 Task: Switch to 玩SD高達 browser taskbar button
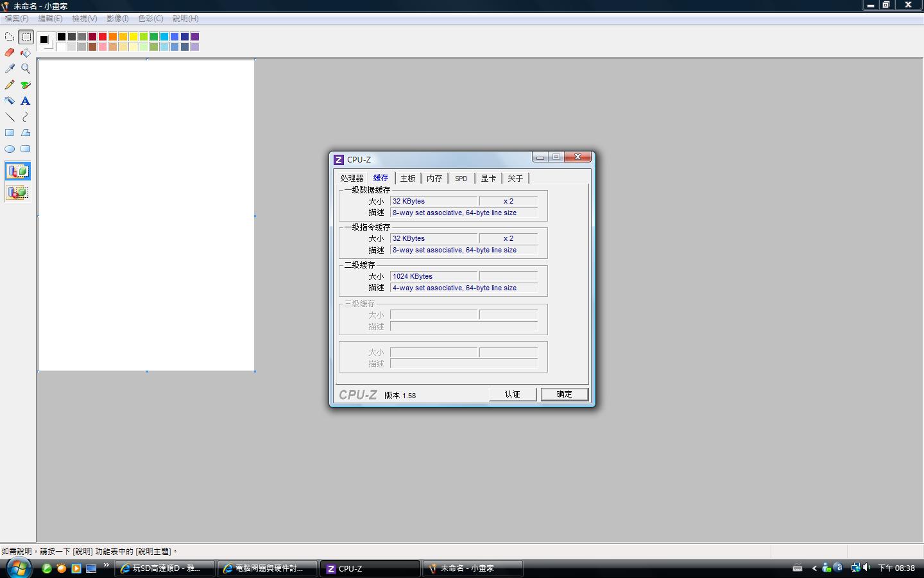166,568
